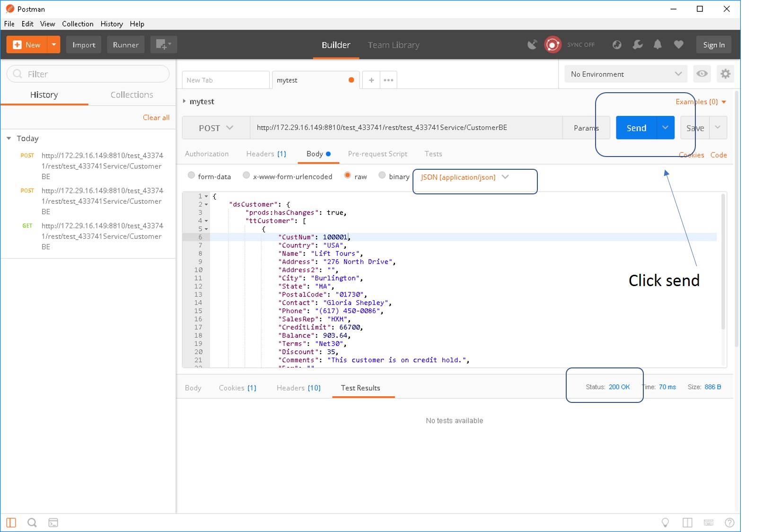Open manage environments gear icon
The width and height of the screenshot is (772, 532).
(725, 74)
